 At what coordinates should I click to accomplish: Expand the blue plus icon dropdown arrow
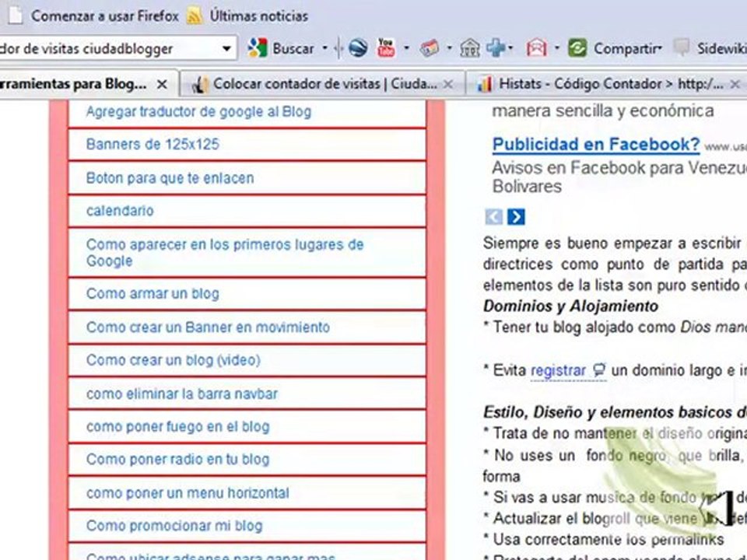[x=510, y=48]
